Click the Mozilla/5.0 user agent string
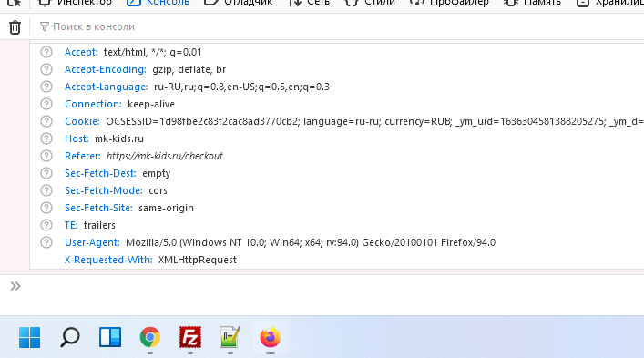 coord(311,242)
